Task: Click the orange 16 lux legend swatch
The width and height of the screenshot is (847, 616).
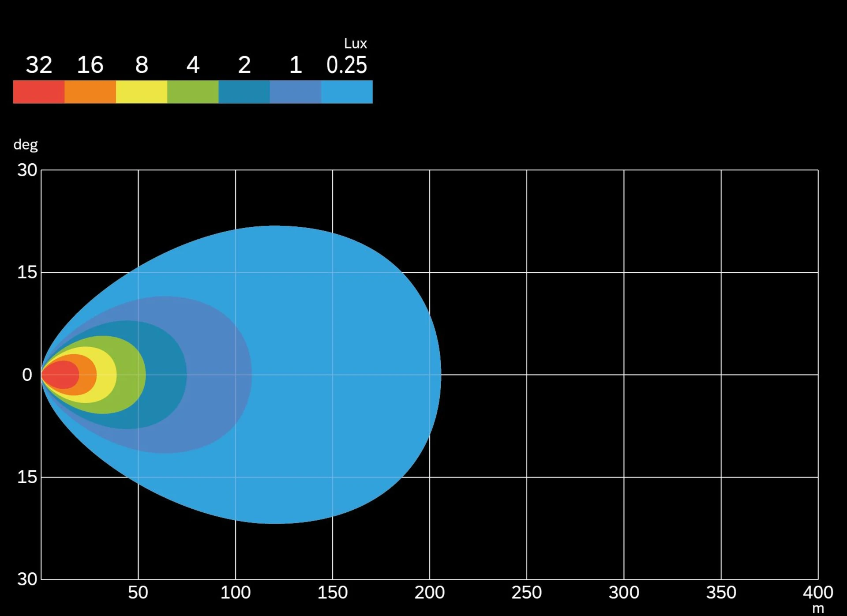Action: click(x=90, y=92)
